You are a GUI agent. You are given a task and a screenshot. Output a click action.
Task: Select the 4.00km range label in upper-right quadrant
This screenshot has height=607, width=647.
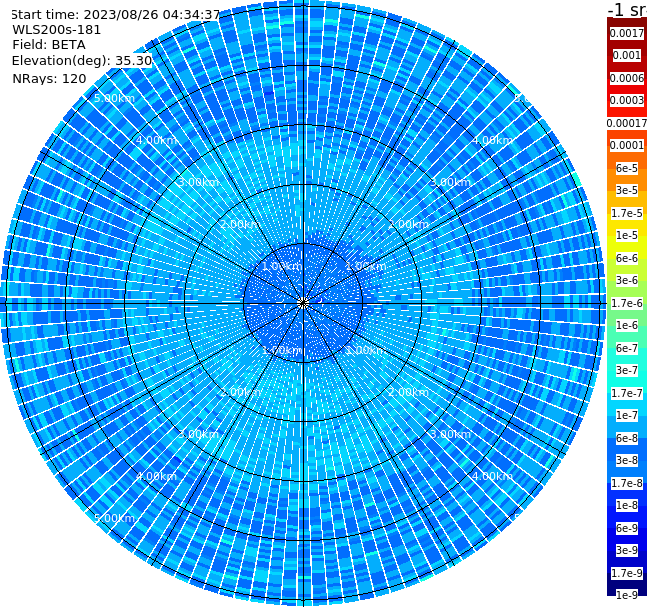point(493,140)
